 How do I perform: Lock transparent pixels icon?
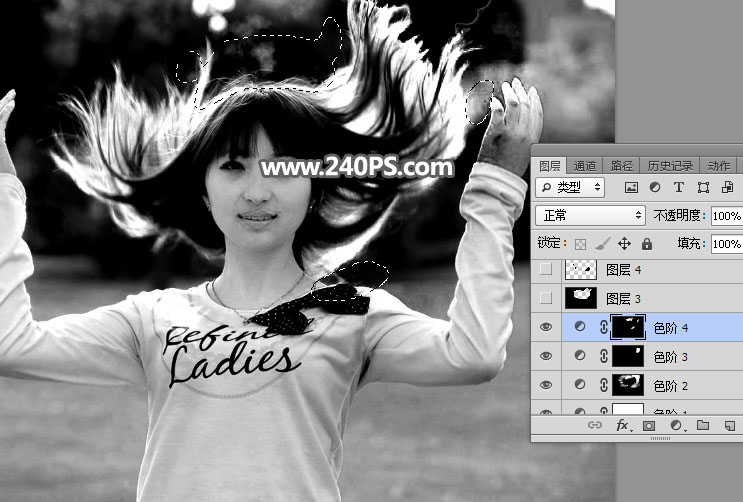click(x=580, y=243)
